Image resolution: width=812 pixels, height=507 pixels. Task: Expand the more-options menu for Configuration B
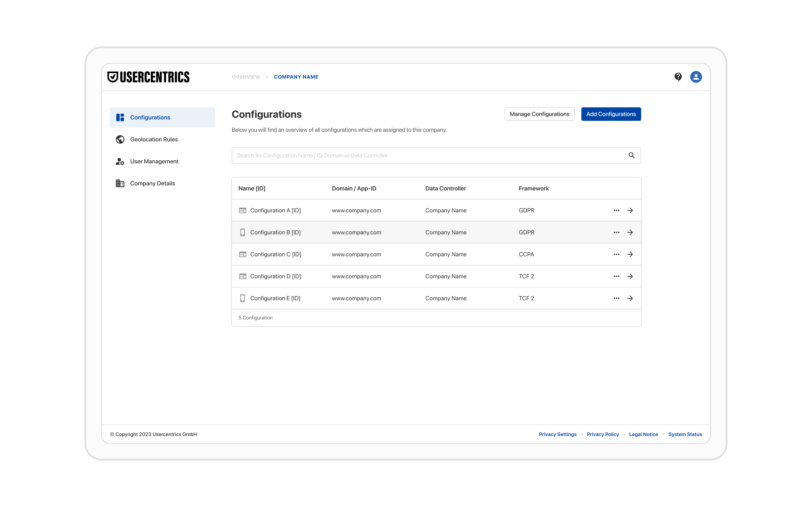pyautogui.click(x=616, y=232)
